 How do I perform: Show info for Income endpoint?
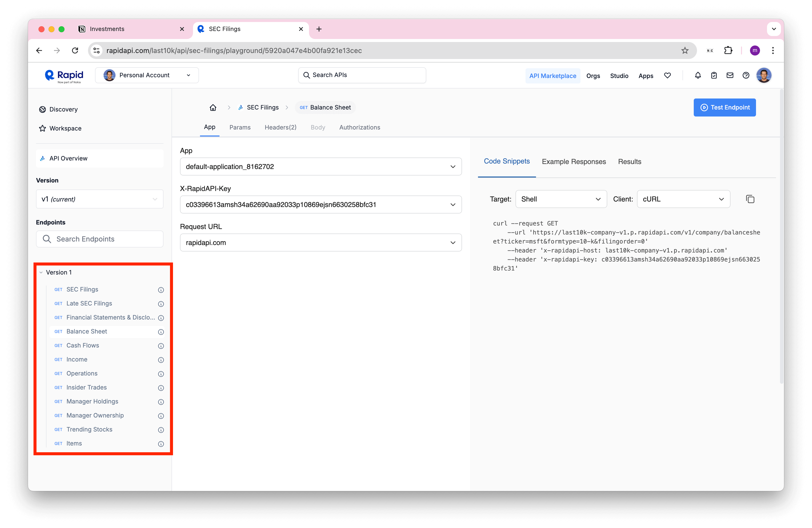161,360
